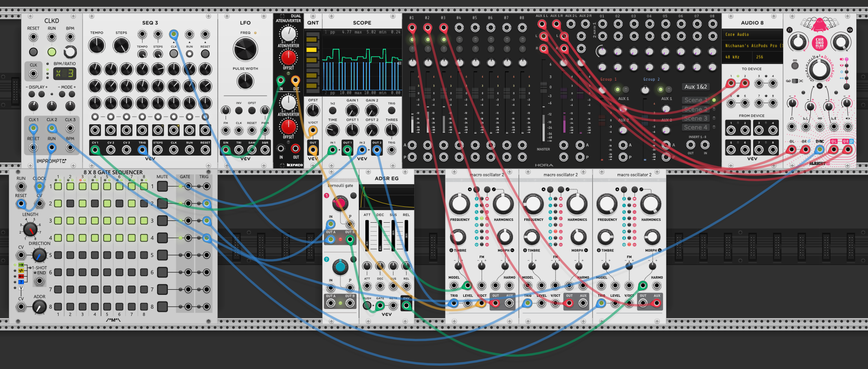Adjust the TIME knob on SCOPE
Image resolution: width=868 pixels, height=369 pixels.
click(x=332, y=130)
